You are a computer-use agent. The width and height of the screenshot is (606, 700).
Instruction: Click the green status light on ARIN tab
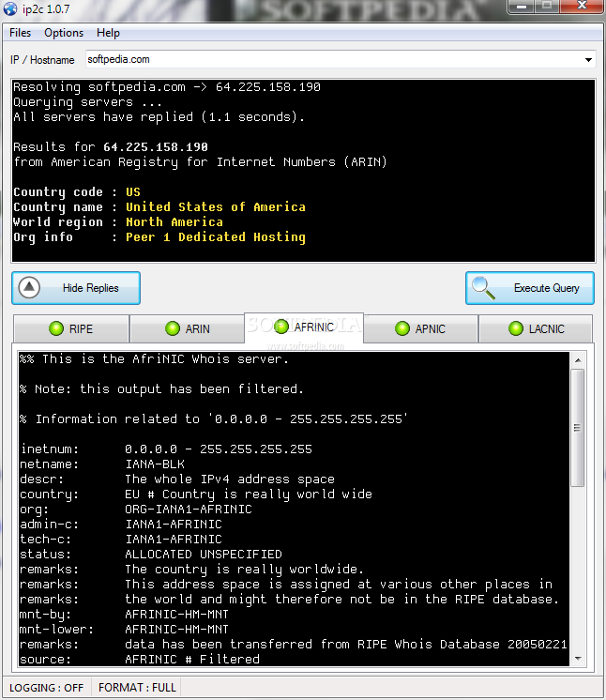[x=173, y=328]
